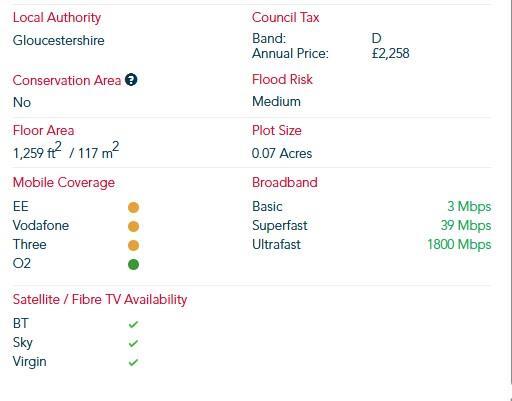Click the EE orange coverage dot
This screenshot has width=512, height=401.
tap(133, 207)
